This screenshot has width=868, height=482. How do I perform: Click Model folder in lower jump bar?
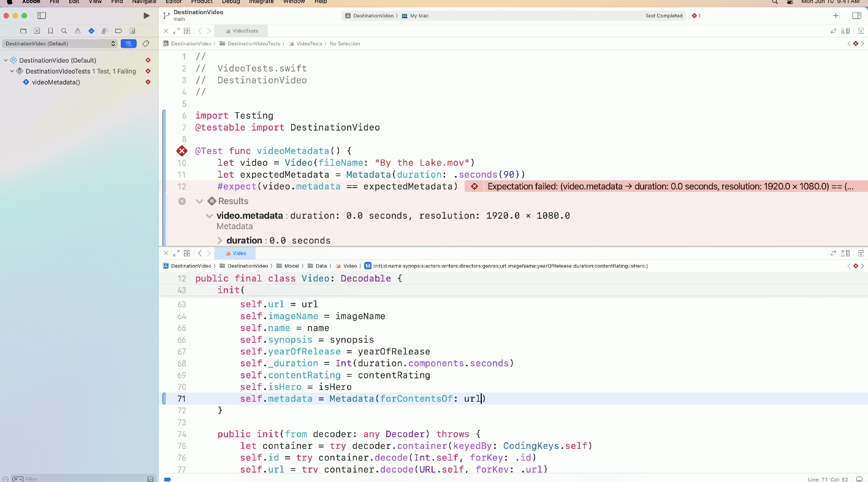tap(287, 266)
